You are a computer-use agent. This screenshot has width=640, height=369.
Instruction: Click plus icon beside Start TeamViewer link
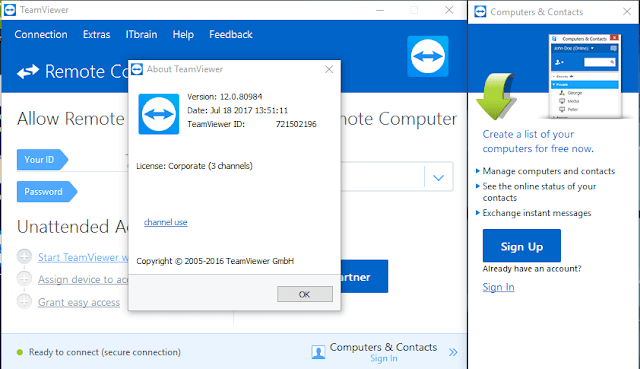[x=24, y=257]
